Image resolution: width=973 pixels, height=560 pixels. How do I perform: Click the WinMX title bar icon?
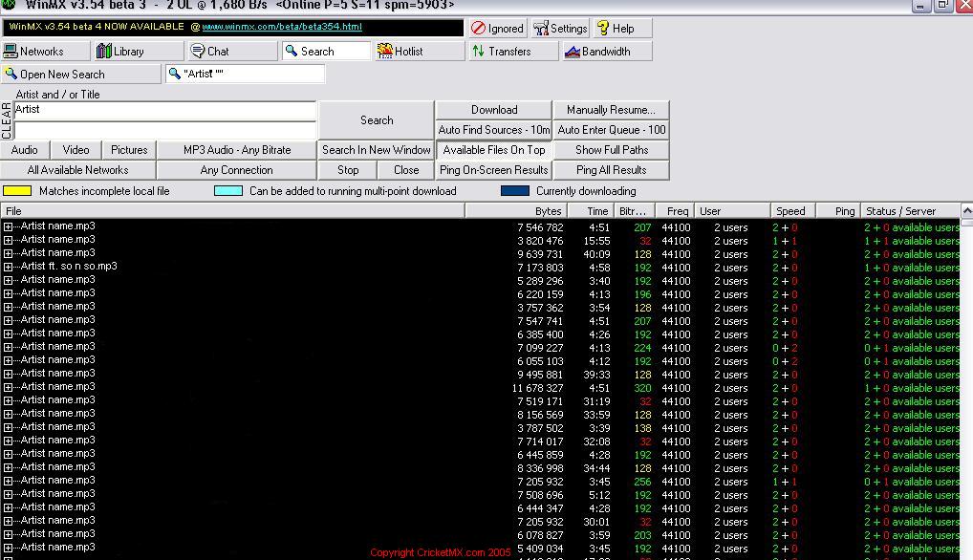point(9,4)
